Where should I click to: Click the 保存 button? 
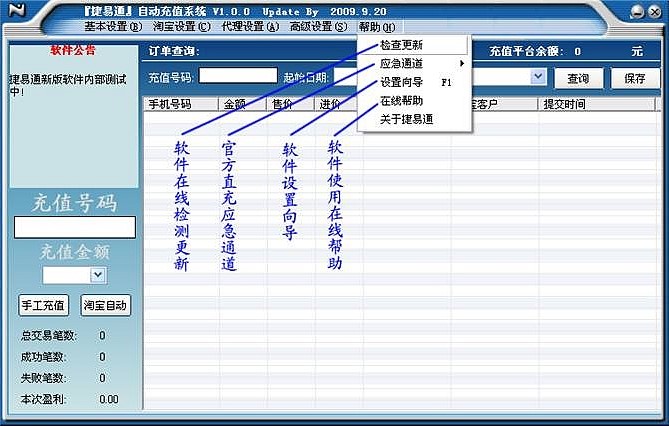click(x=635, y=79)
